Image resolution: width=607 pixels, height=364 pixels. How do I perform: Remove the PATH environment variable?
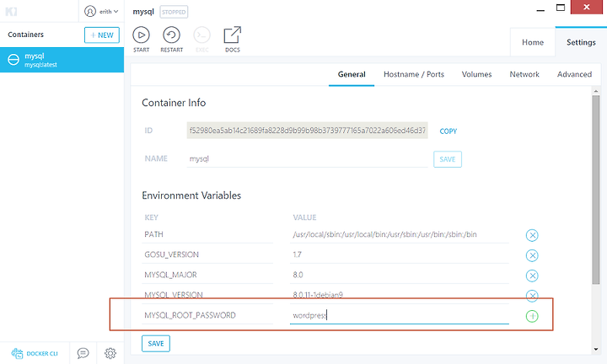pyautogui.click(x=532, y=235)
